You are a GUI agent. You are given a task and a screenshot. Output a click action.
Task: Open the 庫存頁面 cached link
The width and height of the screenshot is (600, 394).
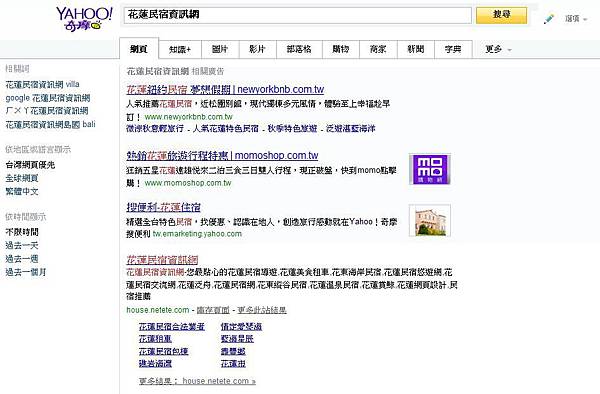coord(213,310)
